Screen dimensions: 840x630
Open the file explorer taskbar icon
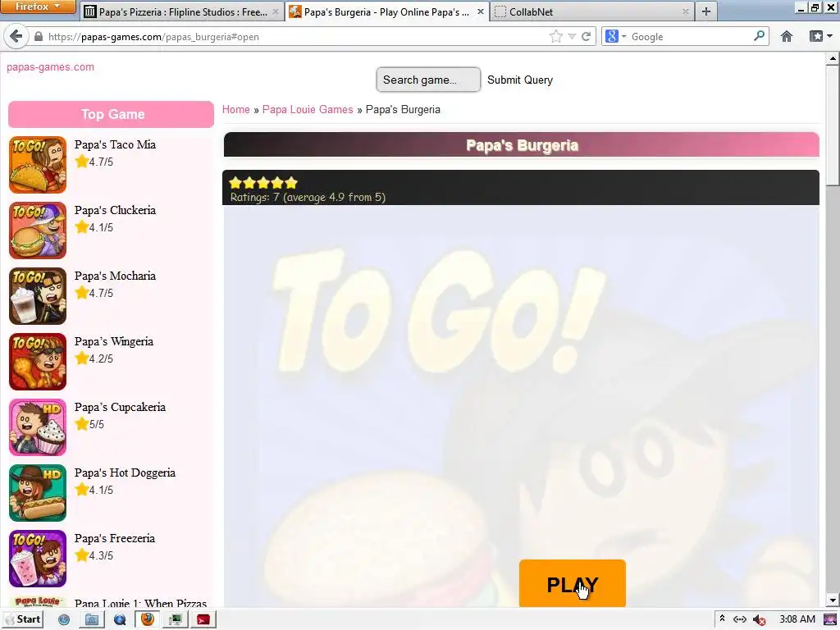[92, 620]
